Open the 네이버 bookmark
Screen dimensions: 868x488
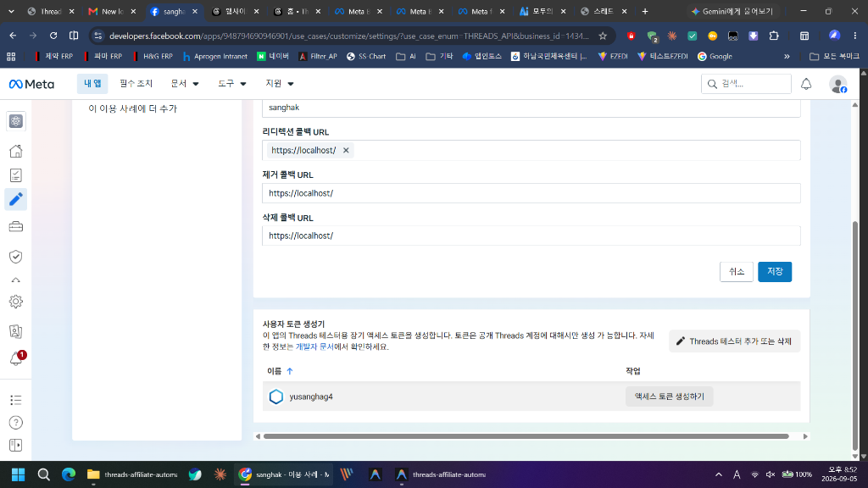click(x=273, y=57)
